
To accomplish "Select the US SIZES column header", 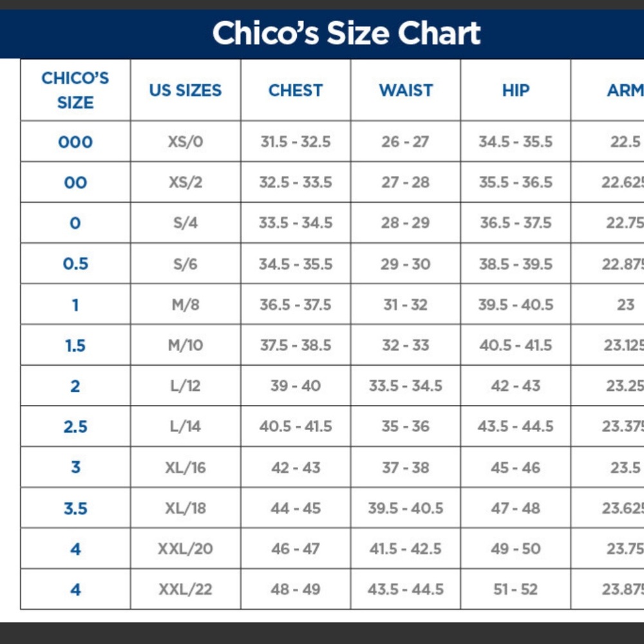I will tap(185, 90).
